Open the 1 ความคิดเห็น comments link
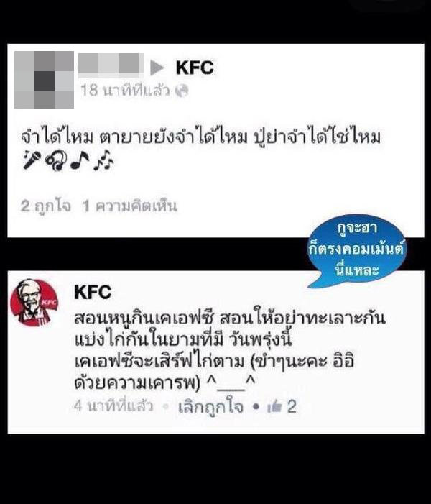This screenshot has width=431, height=504. tap(129, 206)
